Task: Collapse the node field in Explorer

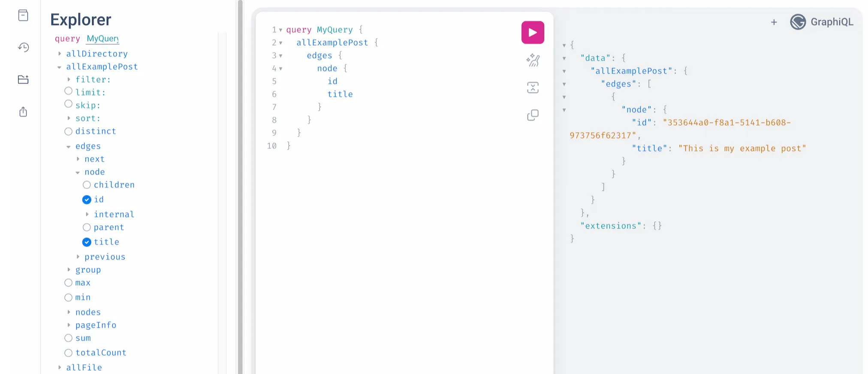Action: click(x=78, y=173)
